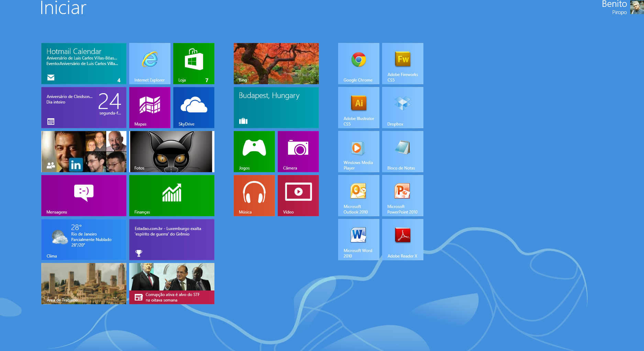The height and width of the screenshot is (351, 644).
Task: Open Windows Media Player tile
Action: coord(358,152)
